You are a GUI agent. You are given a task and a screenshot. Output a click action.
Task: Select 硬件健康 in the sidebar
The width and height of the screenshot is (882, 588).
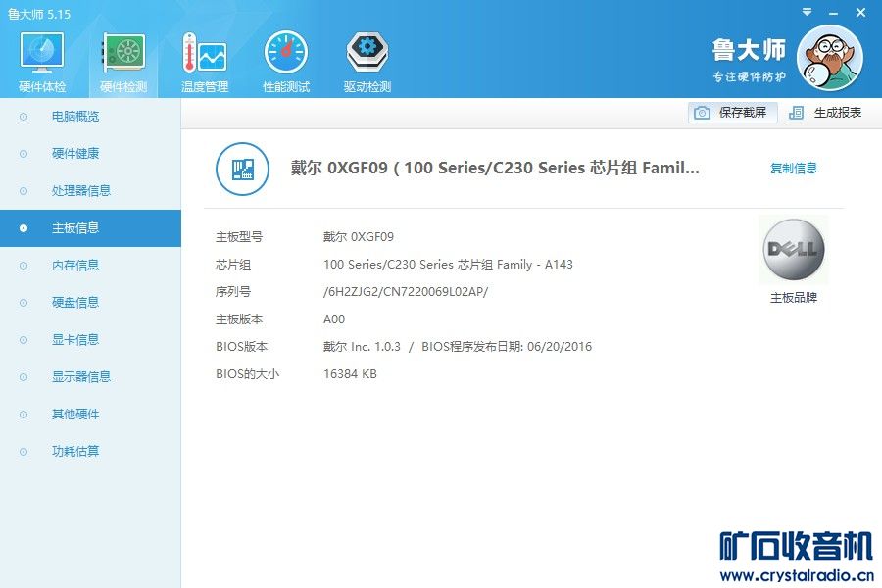click(90, 154)
